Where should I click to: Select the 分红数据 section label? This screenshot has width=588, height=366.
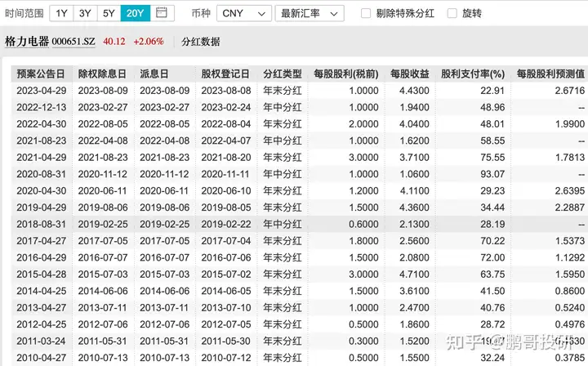[x=201, y=41]
